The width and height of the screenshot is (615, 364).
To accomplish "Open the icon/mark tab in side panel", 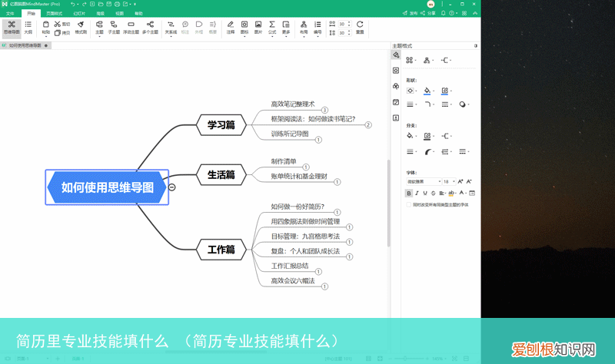I will click(x=396, y=71).
